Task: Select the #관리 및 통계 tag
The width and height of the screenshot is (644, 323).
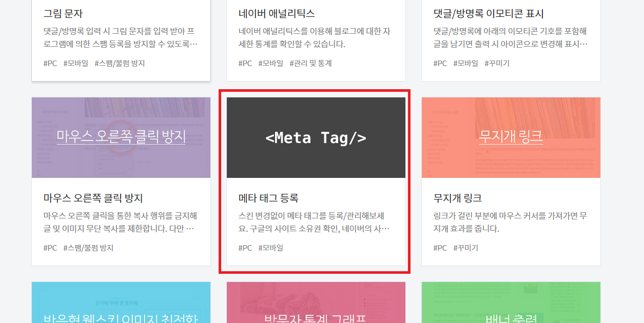Action: coord(310,64)
